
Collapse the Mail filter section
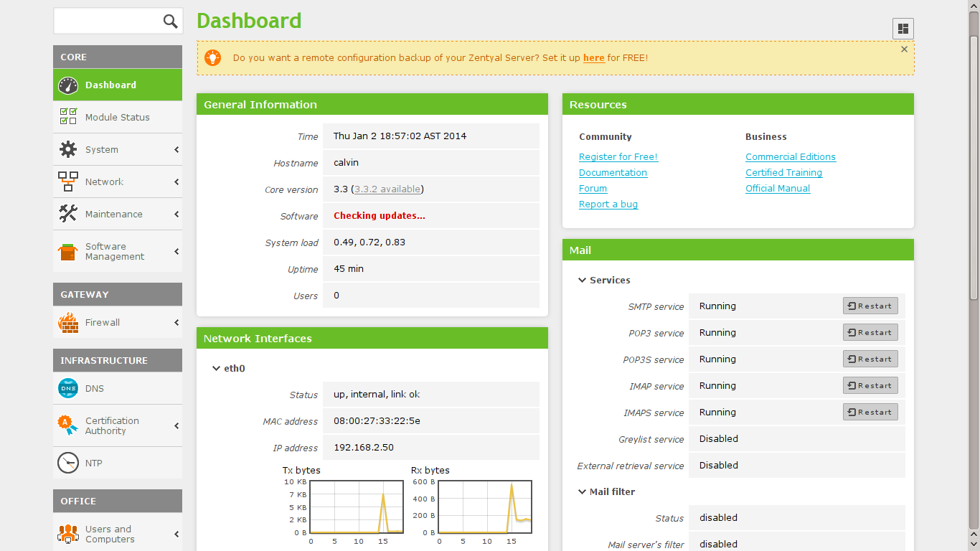point(583,492)
